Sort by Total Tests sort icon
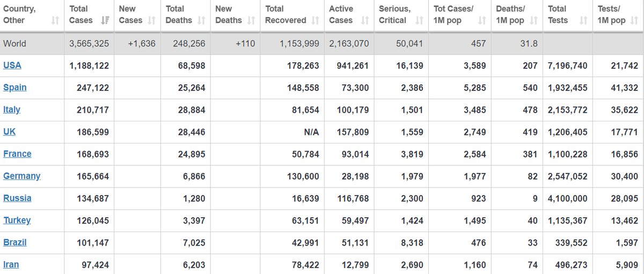This screenshot has width=644, height=274. (x=582, y=20)
